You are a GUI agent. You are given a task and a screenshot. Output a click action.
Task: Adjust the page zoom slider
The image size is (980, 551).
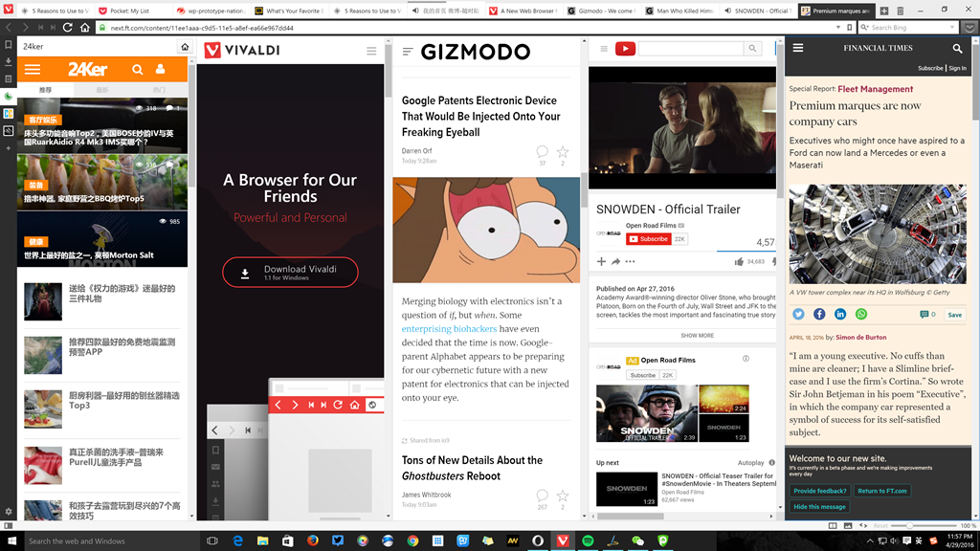tap(909, 525)
